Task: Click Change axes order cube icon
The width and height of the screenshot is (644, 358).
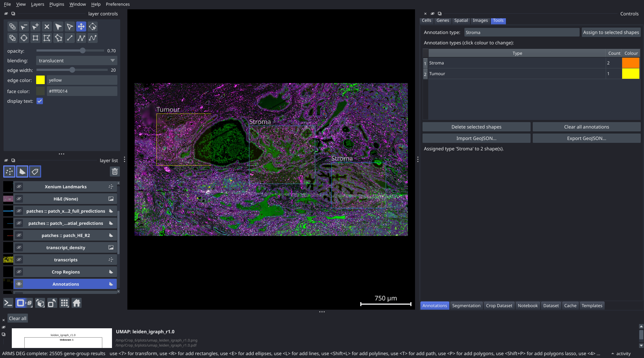Action: pyautogui.click(x=40, y=303)
